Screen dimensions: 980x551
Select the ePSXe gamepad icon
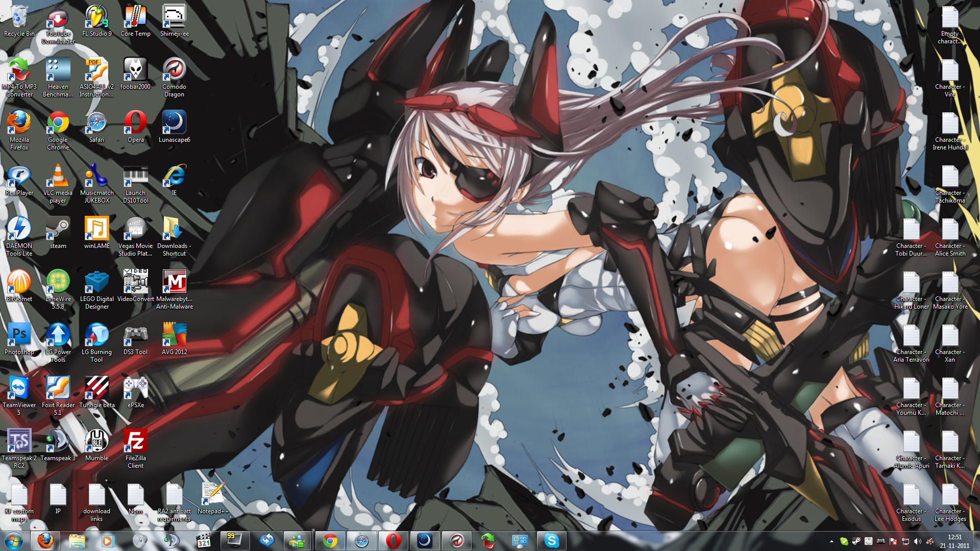pyautogui.click(x=136, y=393)
